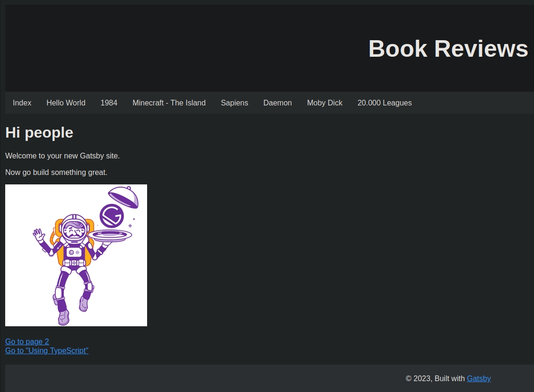Click the astronaut's helmet face

(x=74, y=230)
